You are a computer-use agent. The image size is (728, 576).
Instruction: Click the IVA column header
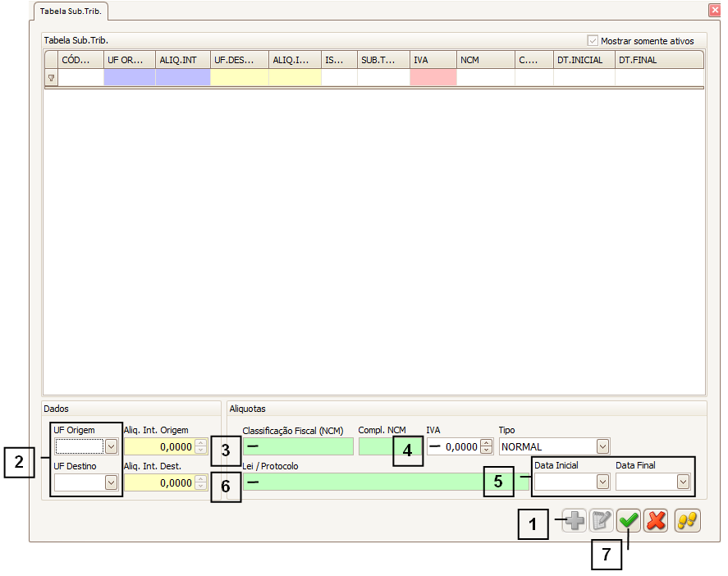click(433, 60)
